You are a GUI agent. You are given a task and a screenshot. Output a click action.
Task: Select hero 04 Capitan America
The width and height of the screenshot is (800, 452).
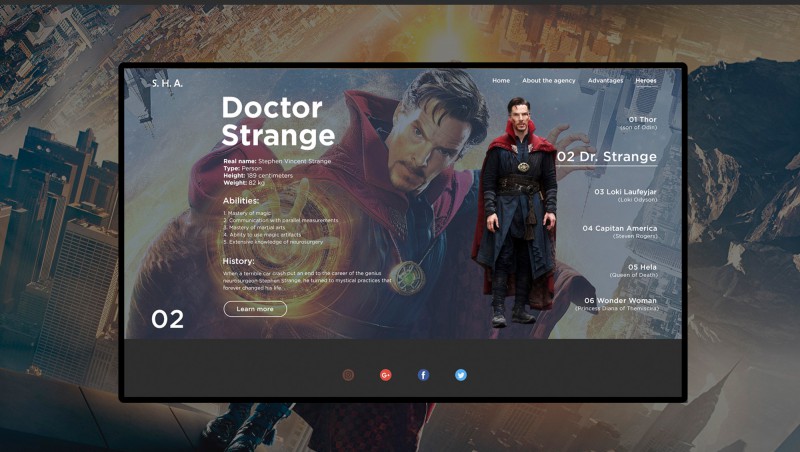tap(620, 232)
